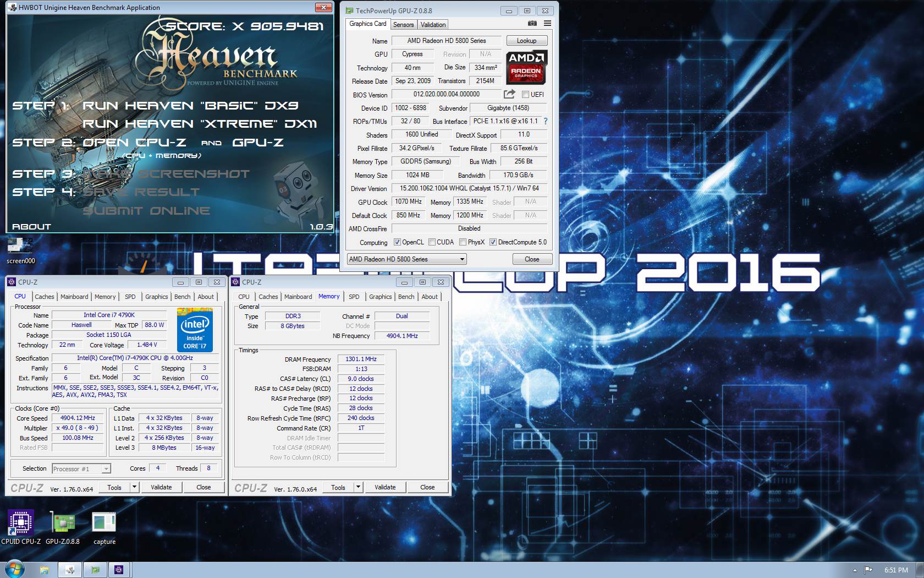Switch to the Sensors tab in GPU-Z
Image resolution: width=924 pixels, height=578 pixels.
click(x=403, y=24)
